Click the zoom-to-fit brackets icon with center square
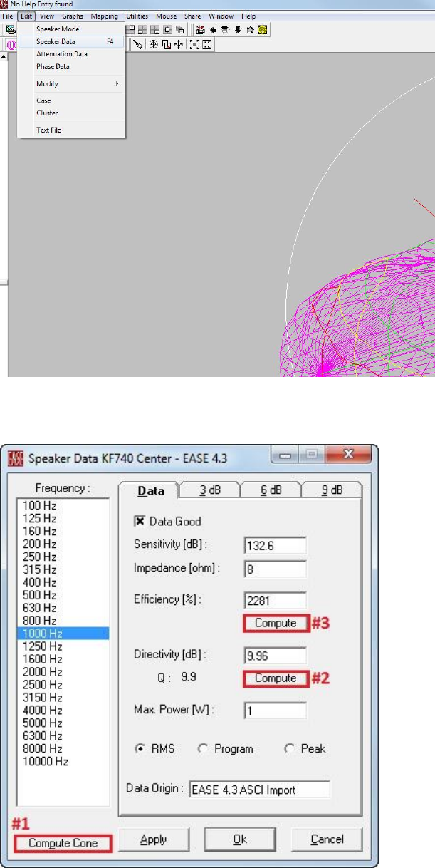 click(194, 43)
